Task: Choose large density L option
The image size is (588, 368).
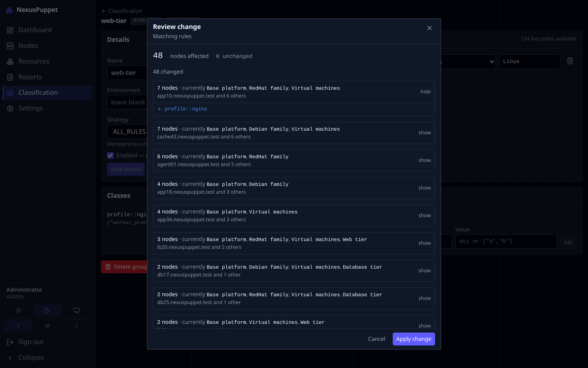Action: coord(76,326)
